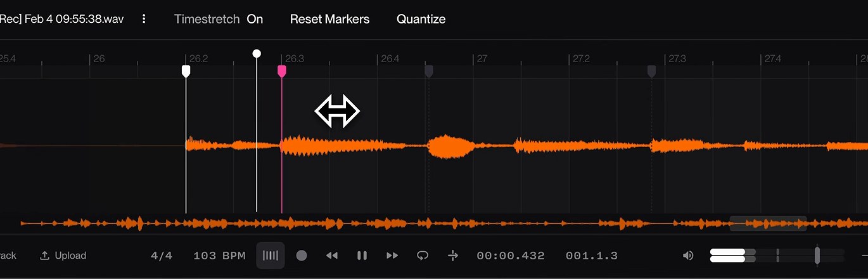The height and width of the screenshot is (279, 868).
Task: Select the pink warp marker near 26.3
Action: tap(282, 71)
